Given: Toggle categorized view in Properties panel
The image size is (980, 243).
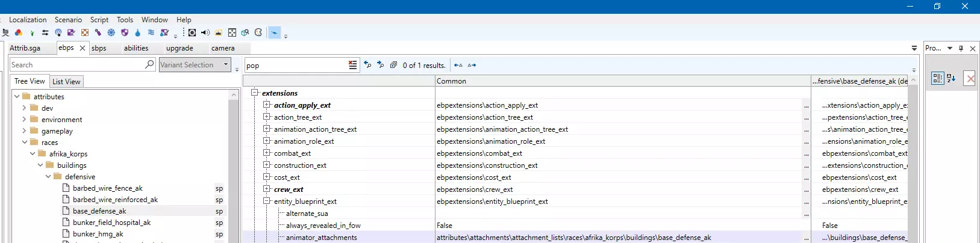Looking at the screenshot, I should 937,78.
